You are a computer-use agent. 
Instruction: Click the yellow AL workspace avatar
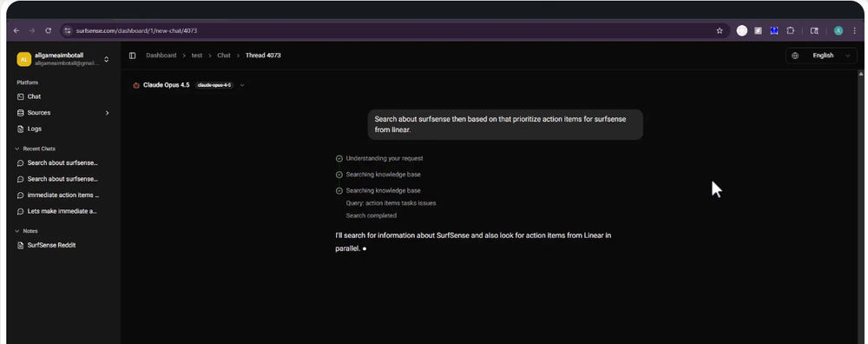point(23,59)
